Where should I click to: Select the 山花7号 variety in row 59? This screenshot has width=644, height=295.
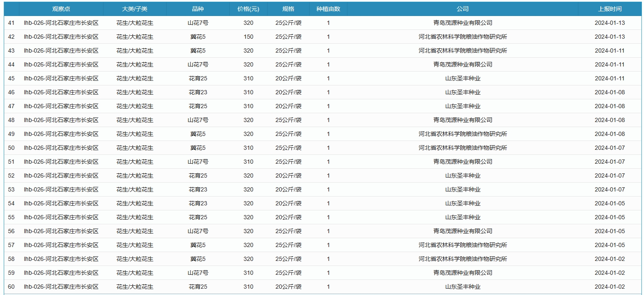point(198,273)
